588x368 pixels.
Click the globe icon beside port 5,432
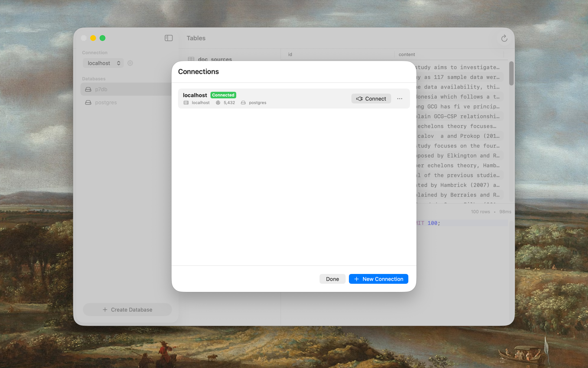pyautogui.click(x=218, y=102)
